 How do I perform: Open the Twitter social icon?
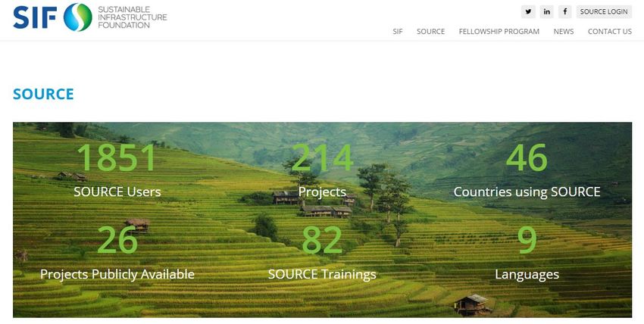pyautogui.click(x=528, y=11)
